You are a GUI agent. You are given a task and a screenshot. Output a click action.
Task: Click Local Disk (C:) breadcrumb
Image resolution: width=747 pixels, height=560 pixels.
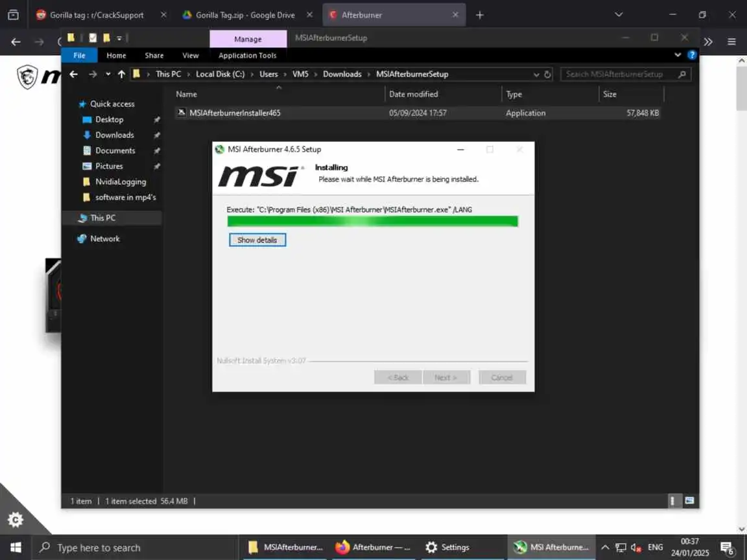(x=220, y=75)
